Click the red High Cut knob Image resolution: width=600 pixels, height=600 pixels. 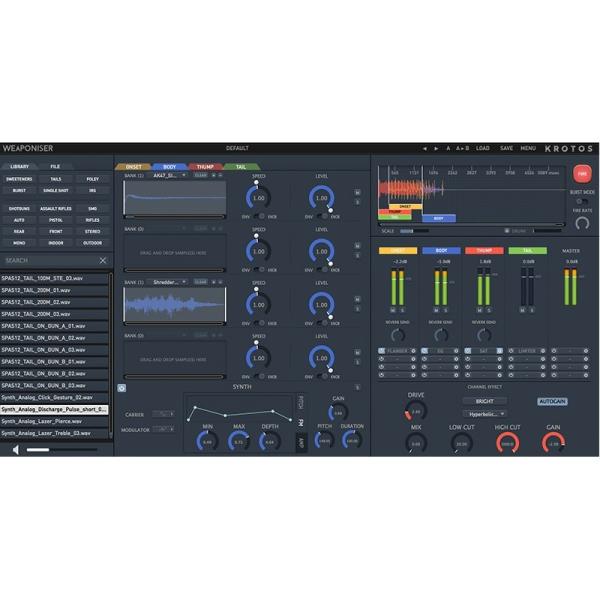tap(507, 441)
